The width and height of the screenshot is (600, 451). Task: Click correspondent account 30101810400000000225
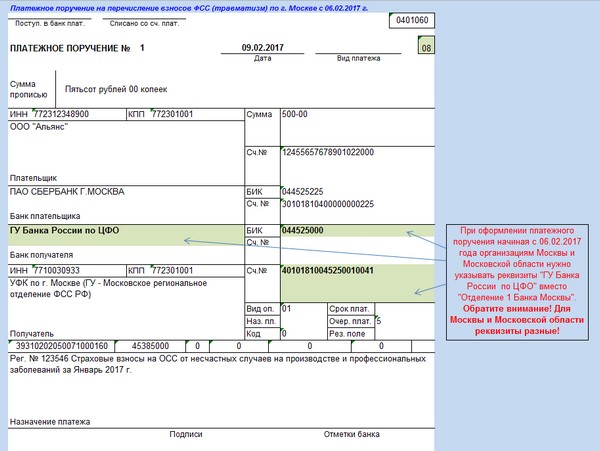(x=328, y=204)
